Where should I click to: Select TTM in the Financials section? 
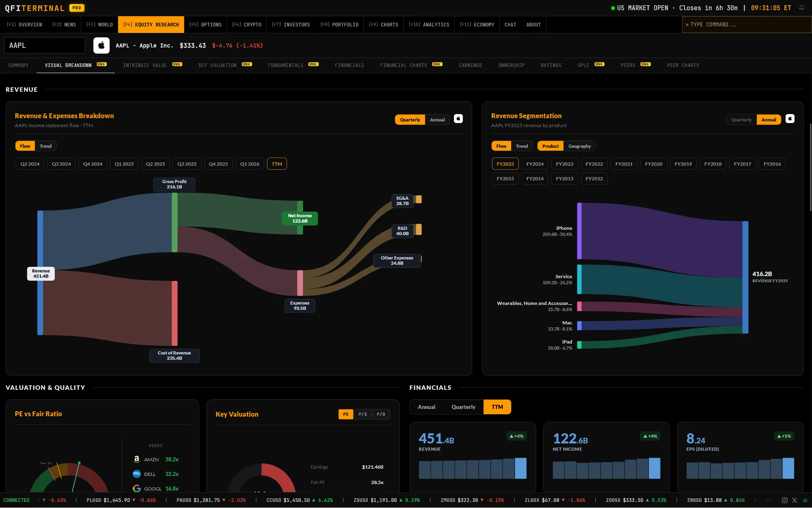(497, 407)
